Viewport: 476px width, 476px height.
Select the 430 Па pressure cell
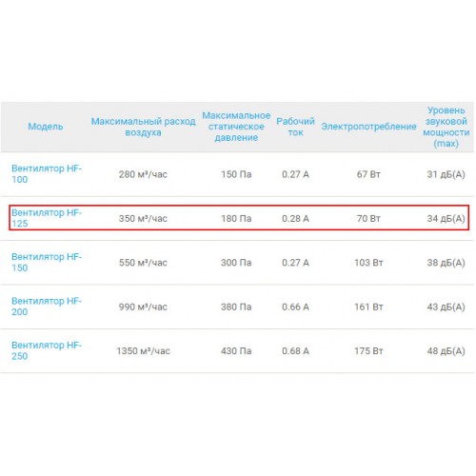(236, 350)
